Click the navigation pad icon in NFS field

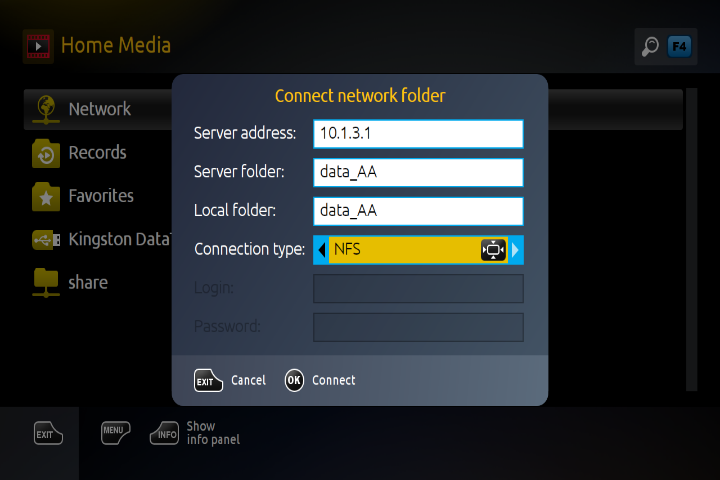click(493, 250)
